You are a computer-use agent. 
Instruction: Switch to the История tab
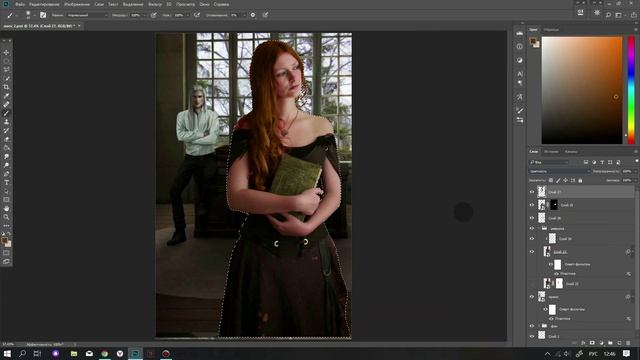click(551, 152)
